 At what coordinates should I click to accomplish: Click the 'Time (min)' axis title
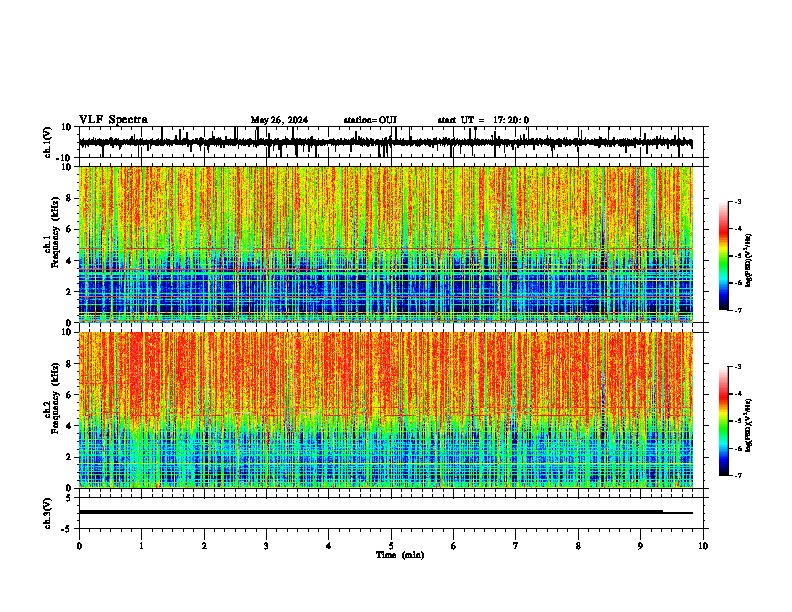coord(400,555)
